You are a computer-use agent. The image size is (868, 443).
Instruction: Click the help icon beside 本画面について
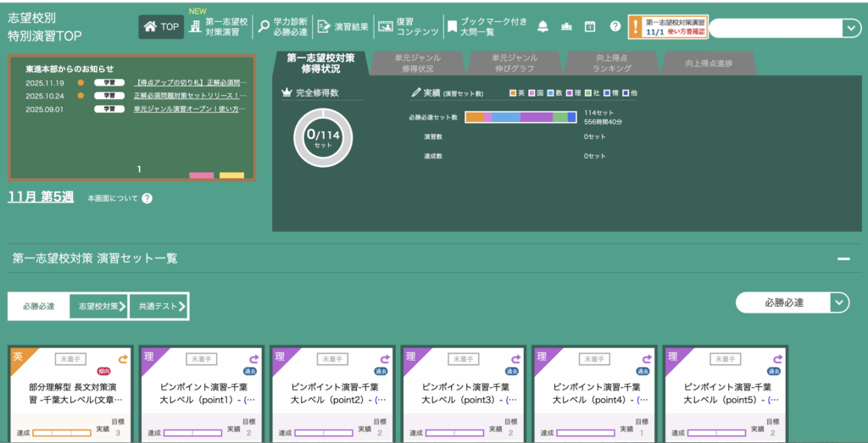[147, 198]
